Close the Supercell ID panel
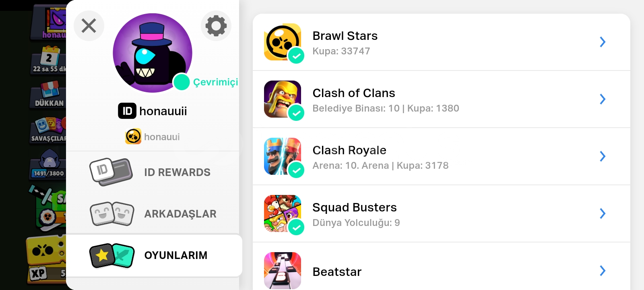 click(89, 26)
